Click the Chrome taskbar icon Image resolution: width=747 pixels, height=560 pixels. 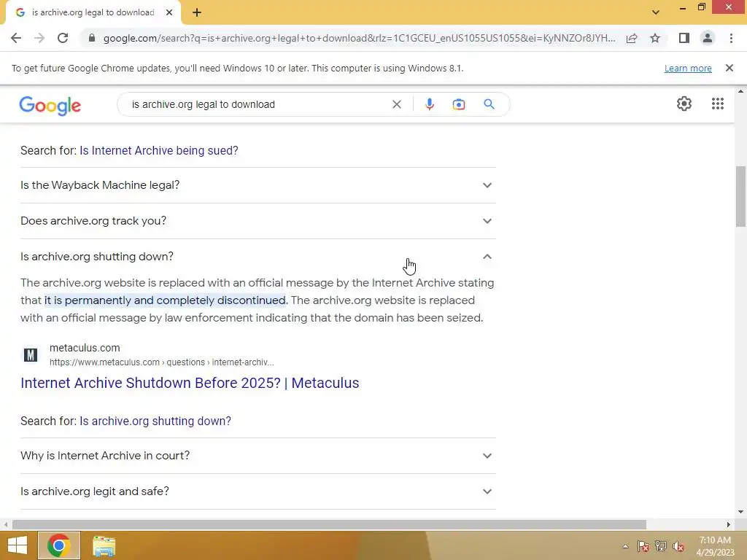[x=58, y=545]
